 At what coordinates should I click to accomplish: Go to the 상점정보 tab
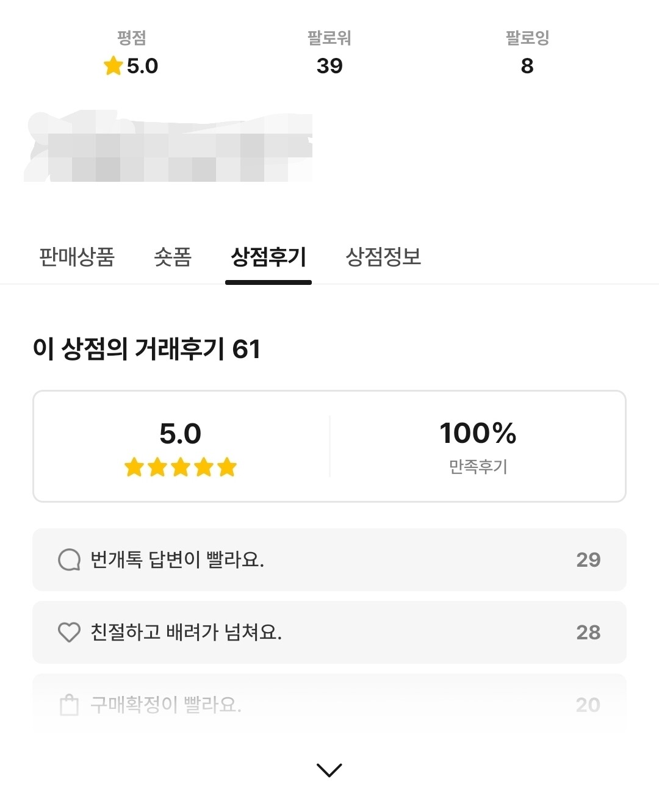click(x=383, y=257)
